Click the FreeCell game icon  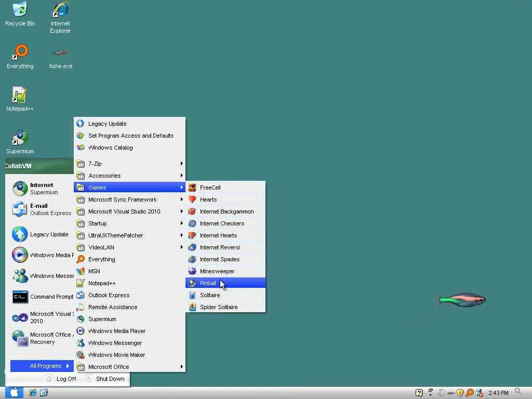coord(192,187)
